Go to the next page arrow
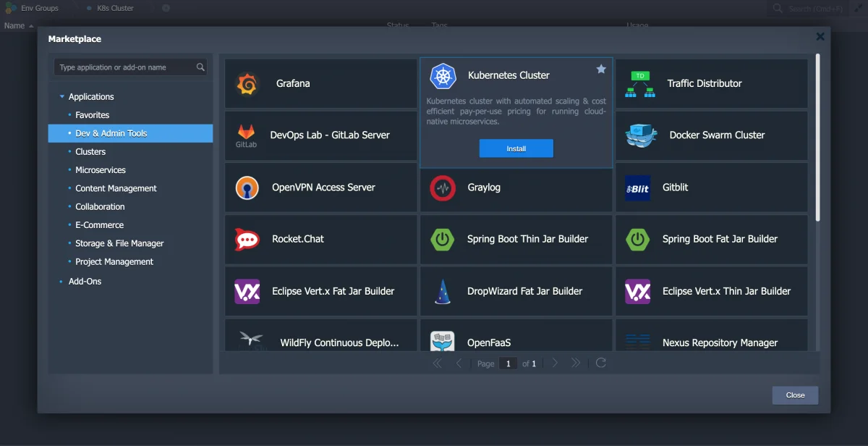 tap(555, 363)
